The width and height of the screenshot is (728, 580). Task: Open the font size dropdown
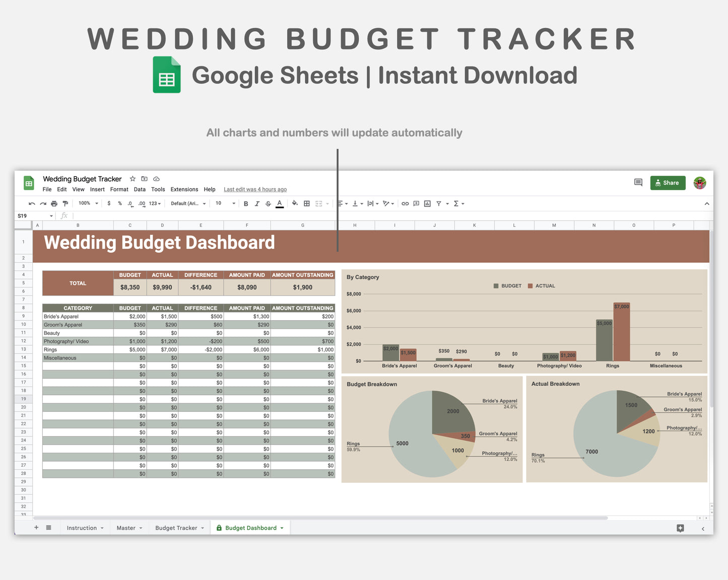[x=224, y=203]
